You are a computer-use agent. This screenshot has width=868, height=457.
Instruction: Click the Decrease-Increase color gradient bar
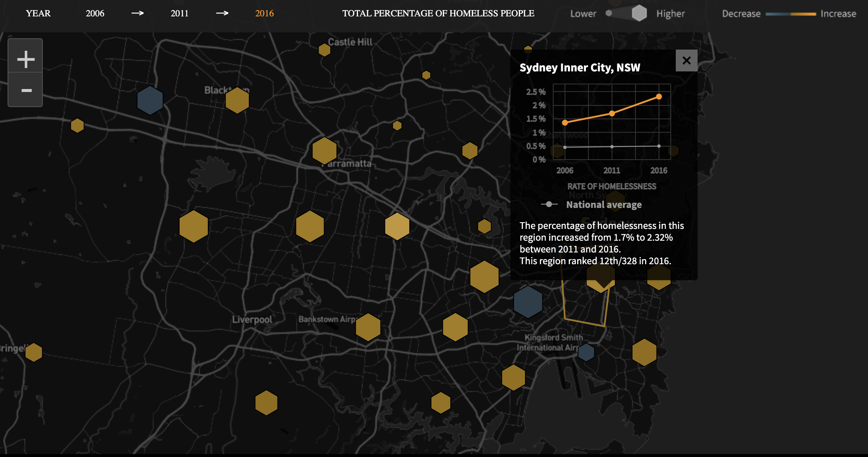[x=790, y=14]
